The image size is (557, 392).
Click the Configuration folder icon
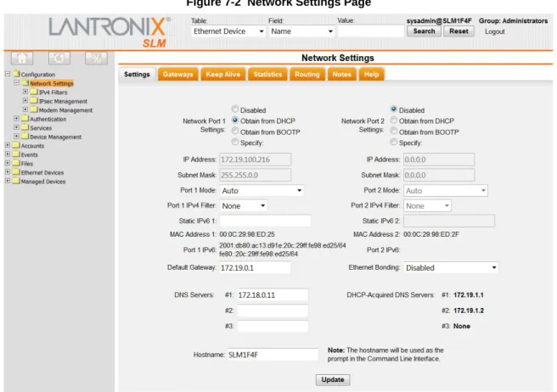point(16,74)
